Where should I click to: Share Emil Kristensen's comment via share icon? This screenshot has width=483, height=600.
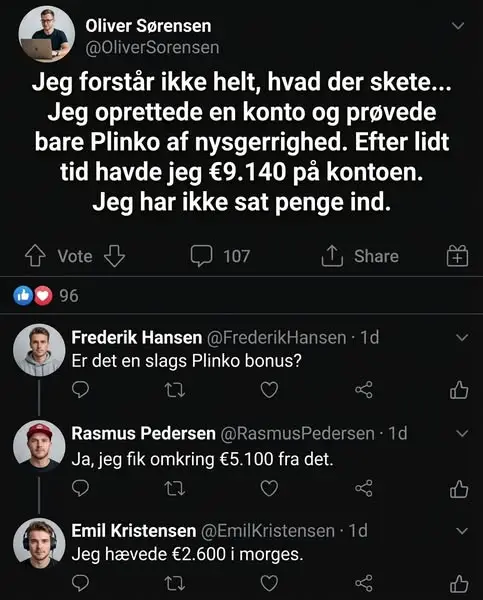(364, 583)
